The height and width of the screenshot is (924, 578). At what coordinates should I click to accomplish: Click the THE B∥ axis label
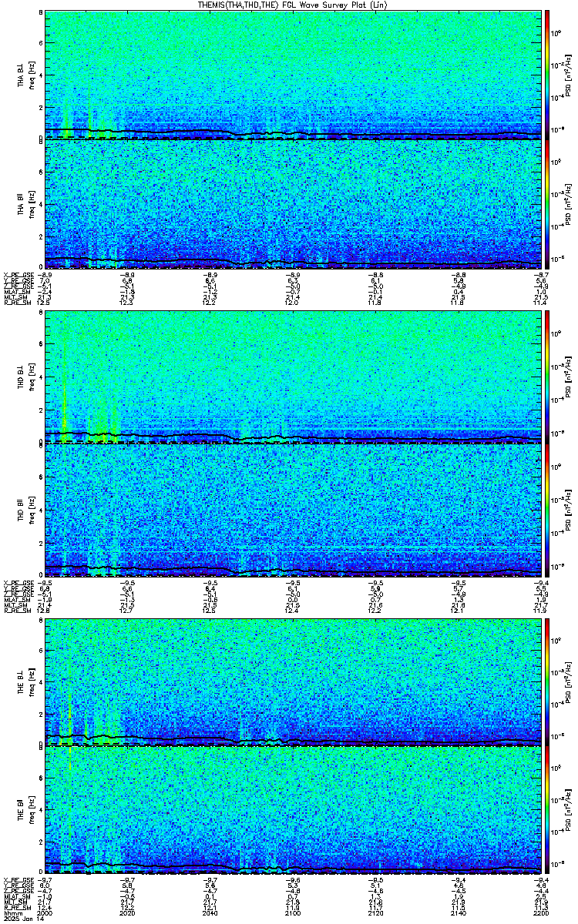pyautogui.click(x=21, y=809)
